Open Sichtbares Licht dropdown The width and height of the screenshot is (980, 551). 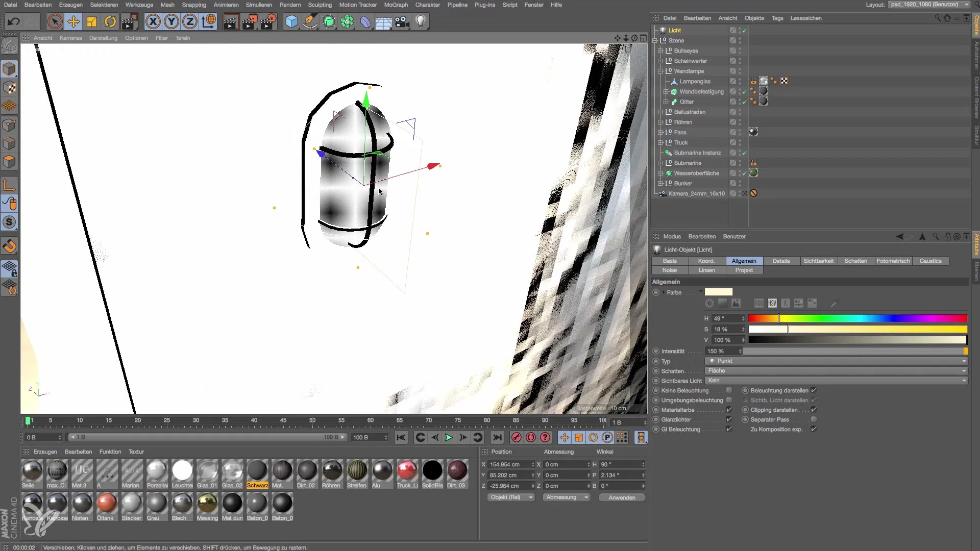tap(837, 381)
